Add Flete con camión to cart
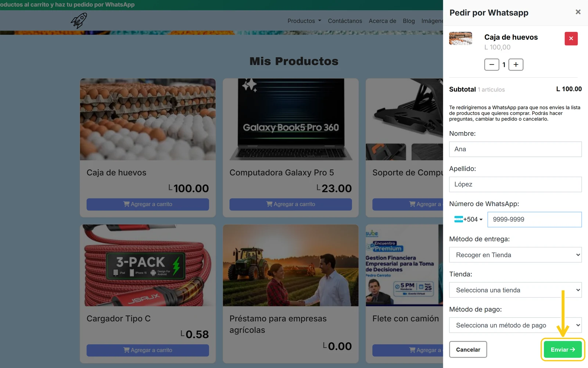Viewport: 588px width, 368px height. point(408,350)
